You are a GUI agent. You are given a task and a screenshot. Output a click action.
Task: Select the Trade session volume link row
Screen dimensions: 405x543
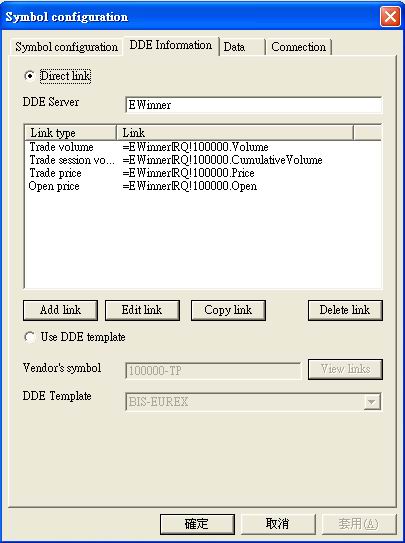pos(203,160)
